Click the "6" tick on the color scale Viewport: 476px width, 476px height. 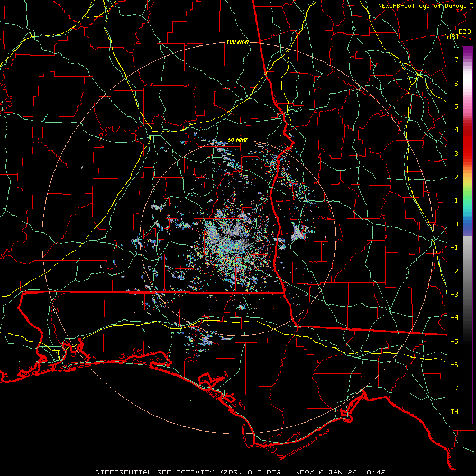456,83
